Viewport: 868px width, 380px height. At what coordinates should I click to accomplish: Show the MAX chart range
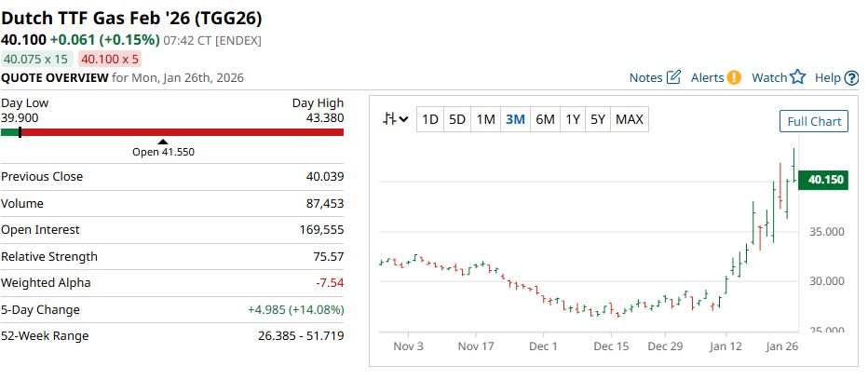tap(630, 119)
